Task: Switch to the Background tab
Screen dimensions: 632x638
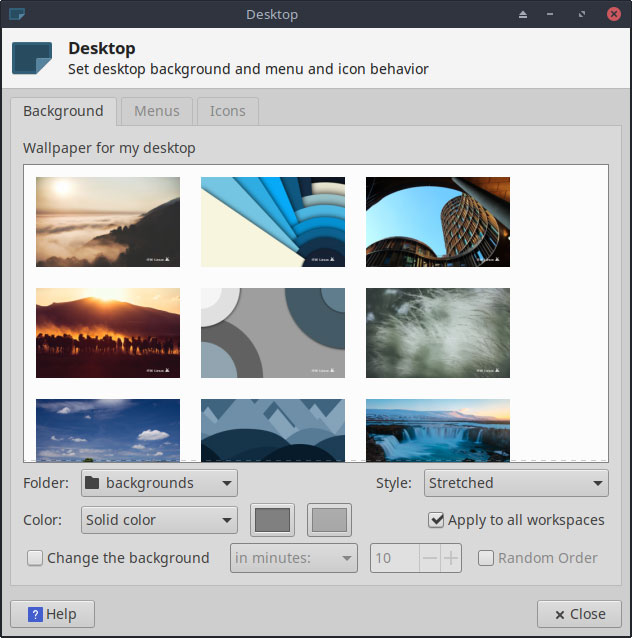Action: pyautogui.click(x=63, y=111)
